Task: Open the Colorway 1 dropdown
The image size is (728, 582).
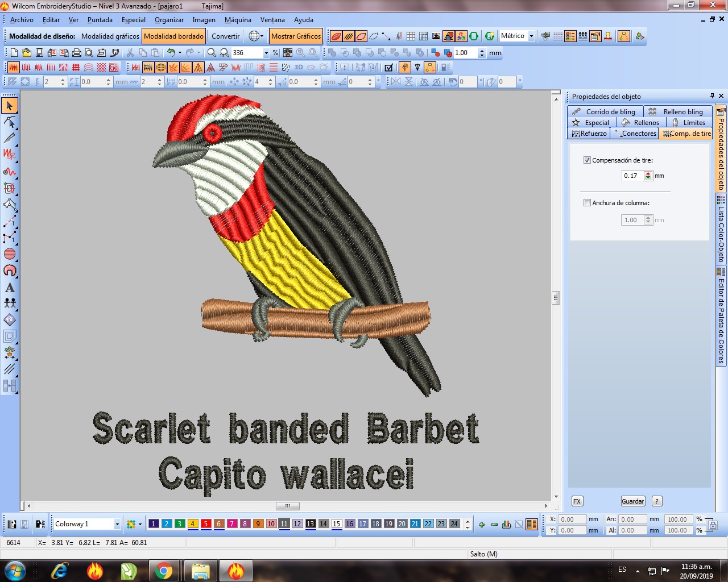Action: (x=117, y=524)
